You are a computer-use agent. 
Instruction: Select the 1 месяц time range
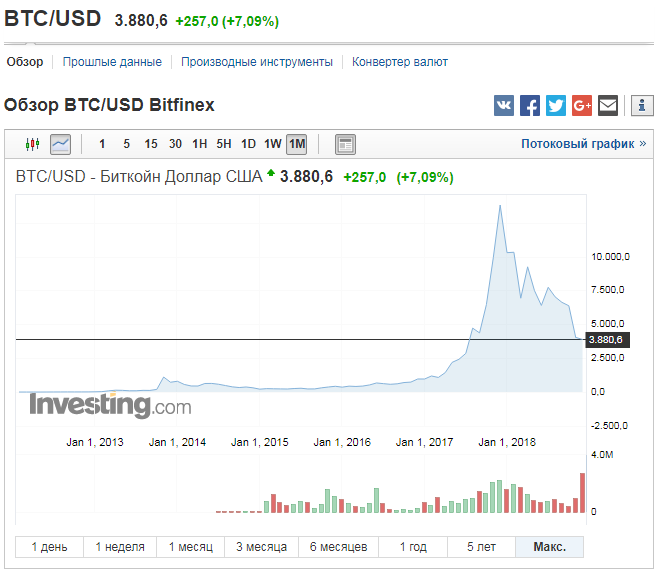(191, 547)
